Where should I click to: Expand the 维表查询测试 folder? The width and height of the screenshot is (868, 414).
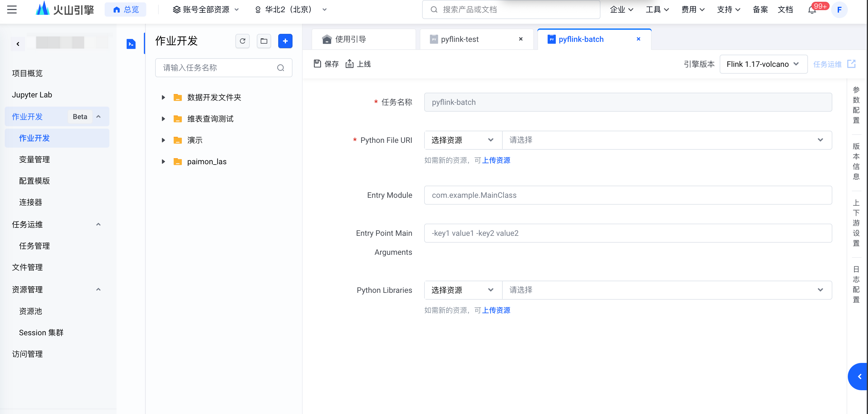pyautogui.click(x=163, y=119)
